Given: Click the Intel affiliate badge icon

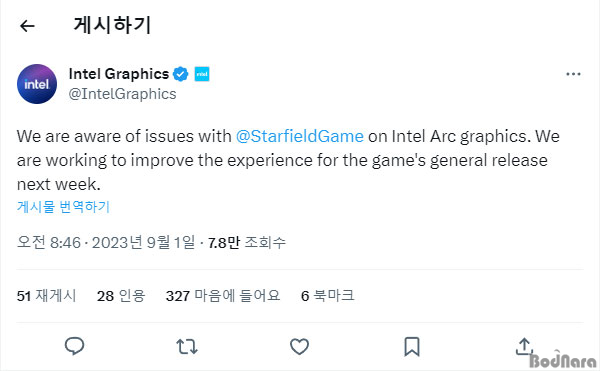Looking at the screenshot, I should click(x=202, y=74).
